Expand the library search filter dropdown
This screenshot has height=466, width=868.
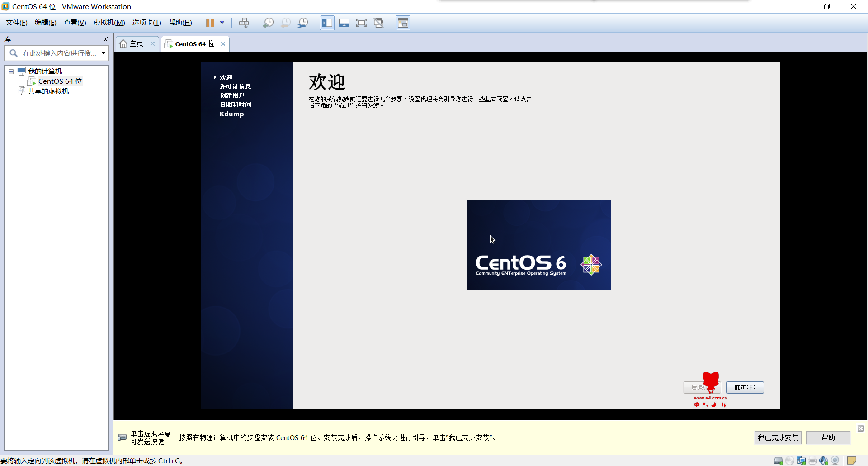point(104,53)
